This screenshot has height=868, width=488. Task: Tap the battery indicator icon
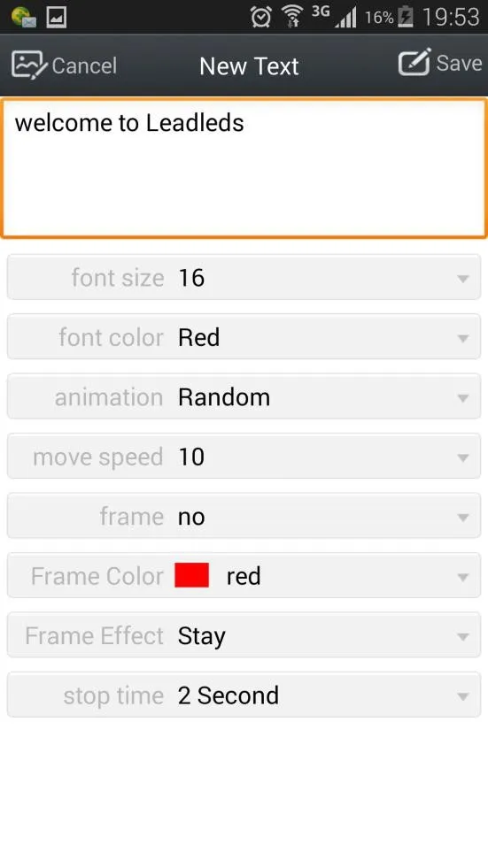[x=406, y=17]
